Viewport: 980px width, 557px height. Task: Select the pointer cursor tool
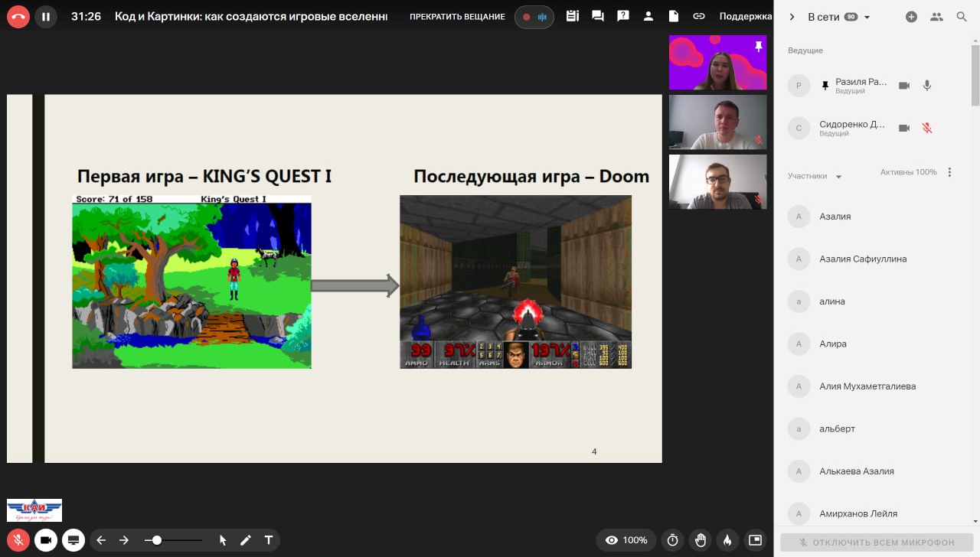(x=223, y=540)
